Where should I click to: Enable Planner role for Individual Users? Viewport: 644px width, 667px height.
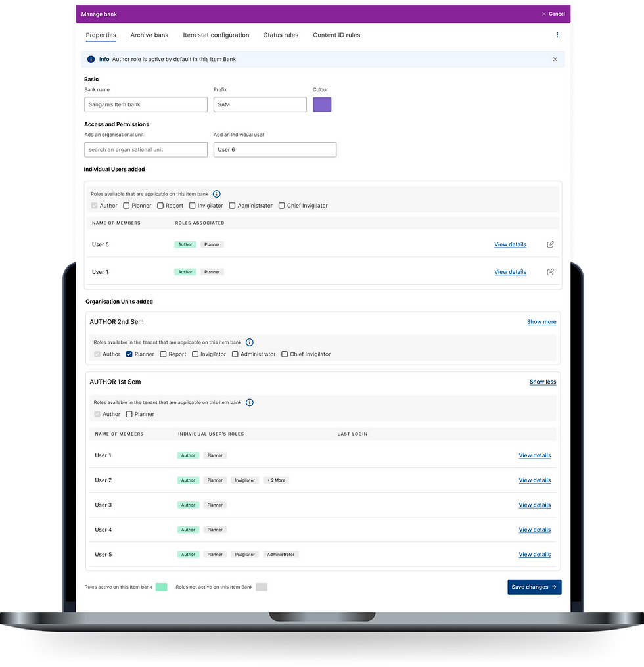(x=126, y=206)
